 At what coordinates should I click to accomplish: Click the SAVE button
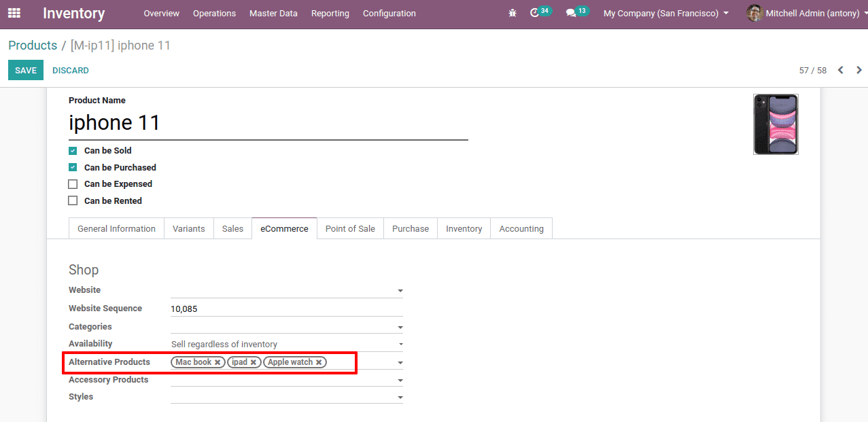coord(26,70)
